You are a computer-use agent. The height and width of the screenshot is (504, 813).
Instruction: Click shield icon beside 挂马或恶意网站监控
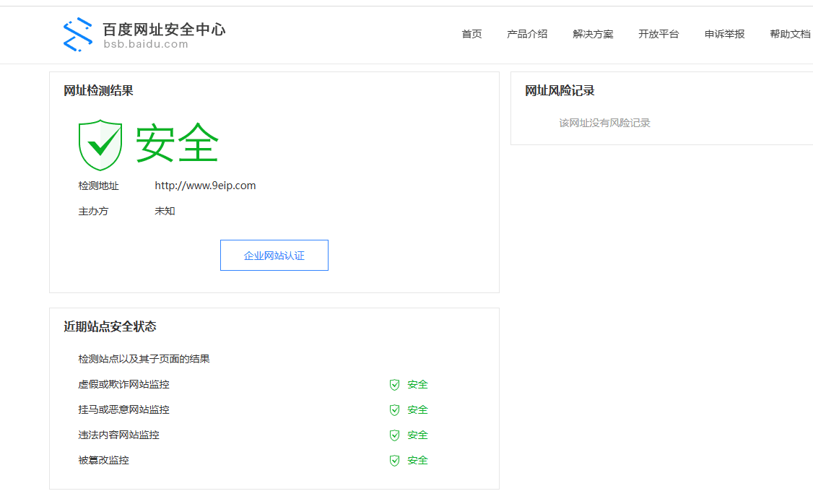tap(394, 410)
